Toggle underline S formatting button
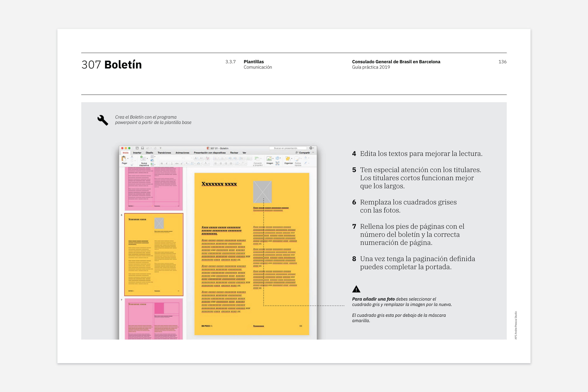 point(172,164)
